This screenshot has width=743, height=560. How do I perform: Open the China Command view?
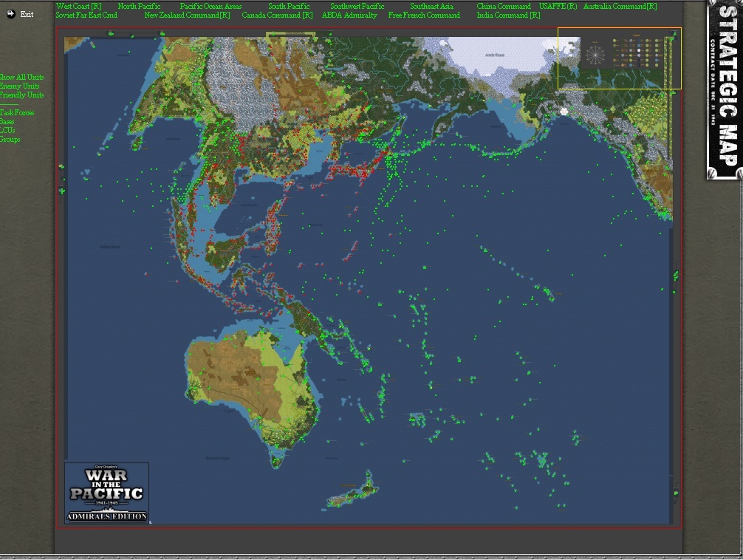point(503,6)
